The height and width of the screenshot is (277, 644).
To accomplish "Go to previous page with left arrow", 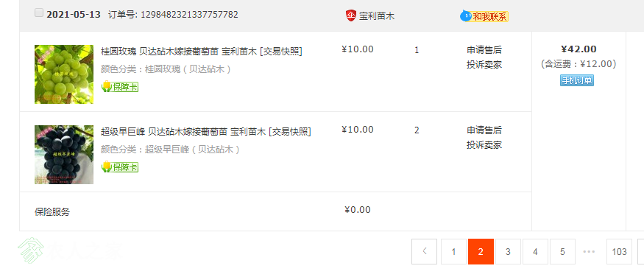I will pos(424,251).
